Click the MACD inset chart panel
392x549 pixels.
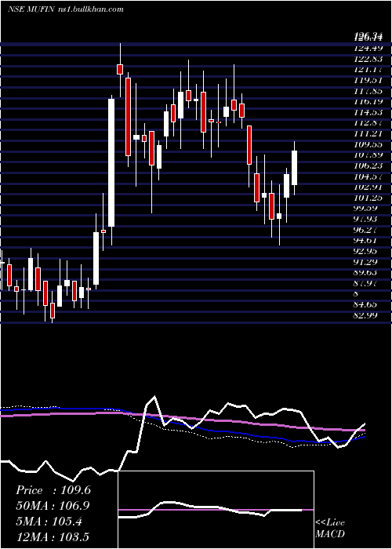coord(216,510)
